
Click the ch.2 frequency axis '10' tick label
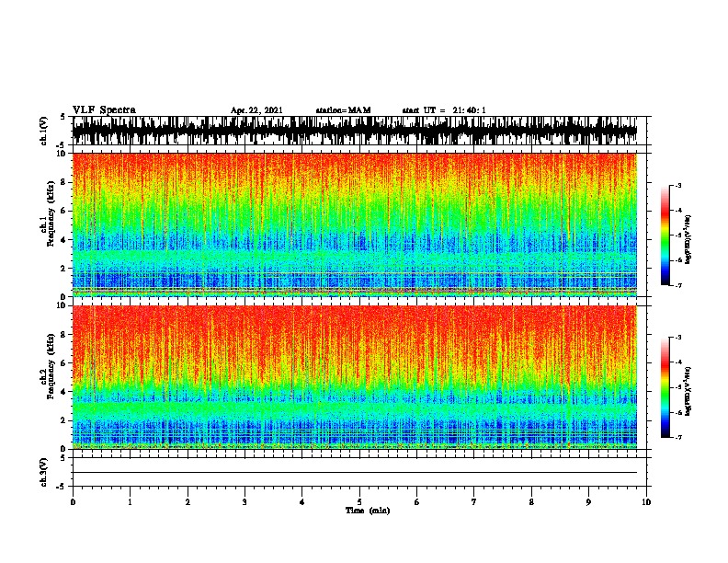point(63,305)
